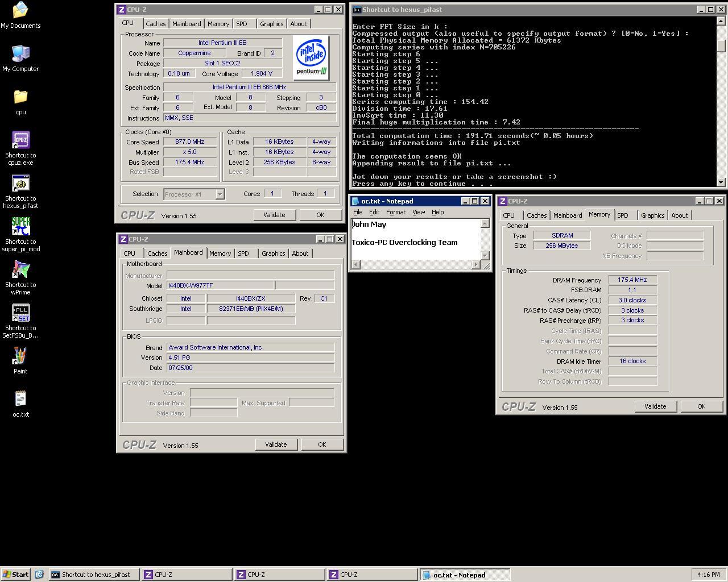
Task: Click Notepad vertical scroll down arrow
Action: [485, 255]
